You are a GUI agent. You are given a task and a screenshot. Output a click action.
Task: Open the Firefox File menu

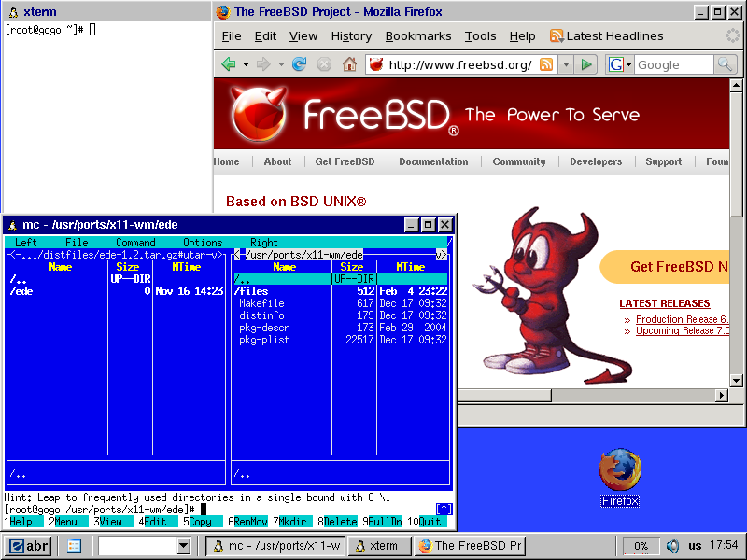[x=232, y=36]
